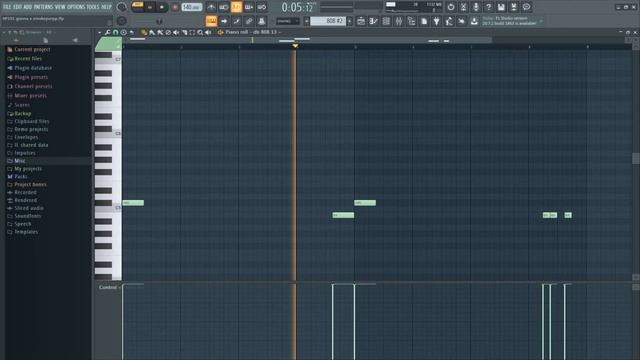Click the first note at bar start
The image size is (640, 360).
click(133, 202)
